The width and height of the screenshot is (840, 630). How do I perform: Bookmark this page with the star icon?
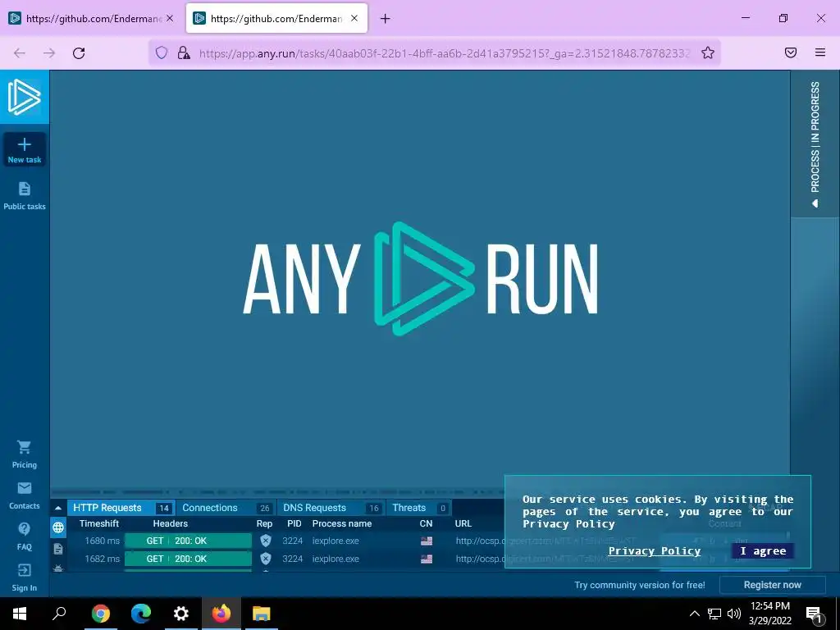(x=708, y=52)
